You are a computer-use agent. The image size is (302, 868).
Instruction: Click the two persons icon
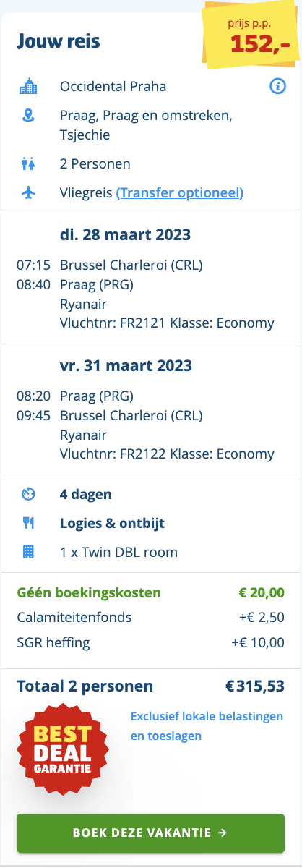click(x=28, y=163)
